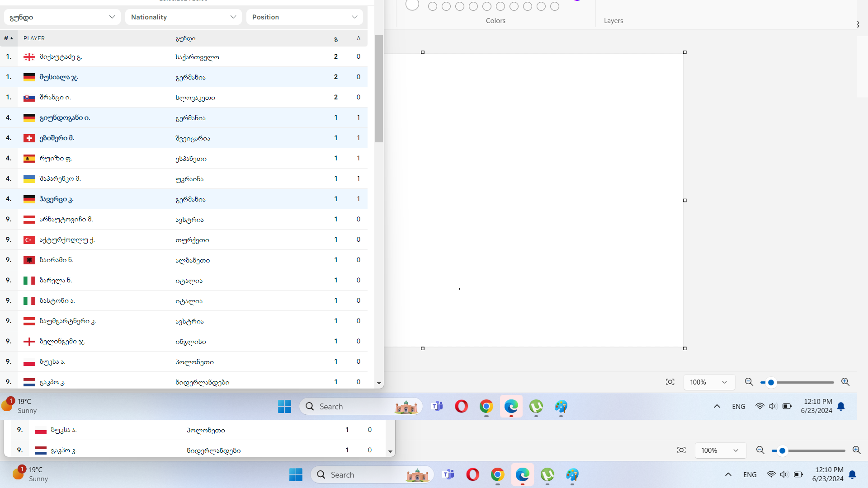Click the canvas top-right corner resize handle
868x488 pixels.
click(684, 52)
